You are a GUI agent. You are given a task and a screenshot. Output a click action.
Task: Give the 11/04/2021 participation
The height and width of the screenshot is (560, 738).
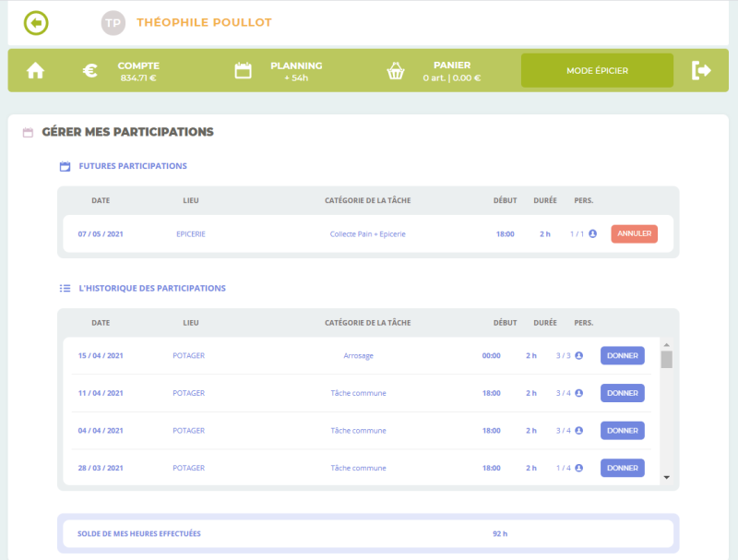622,393
